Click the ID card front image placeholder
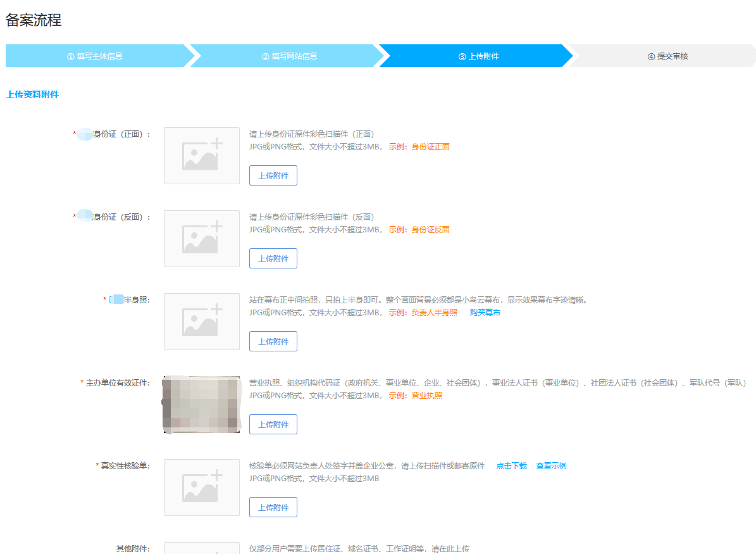This screenshot has width=756, height=554. pyautogui.click(x=201, y=156)
